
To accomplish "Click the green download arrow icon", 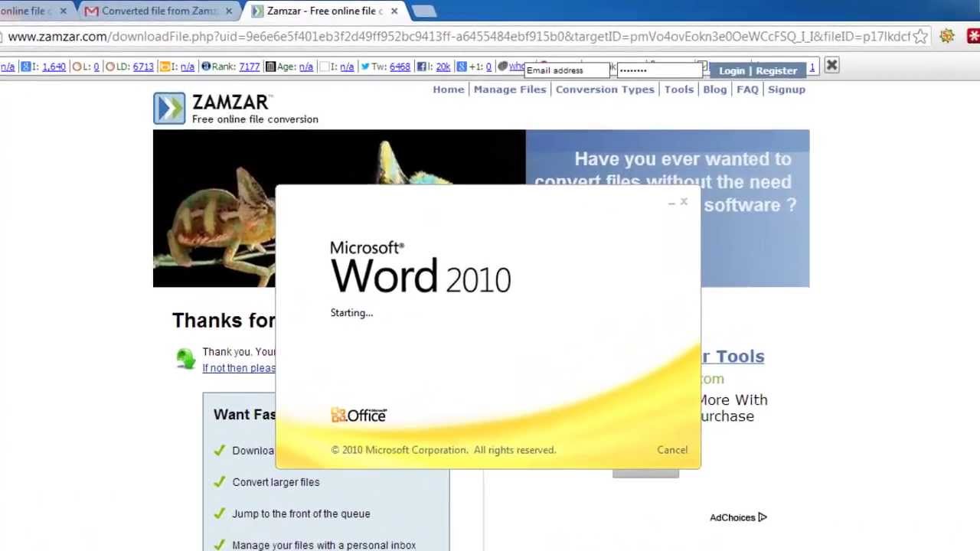I will [185, 358].
